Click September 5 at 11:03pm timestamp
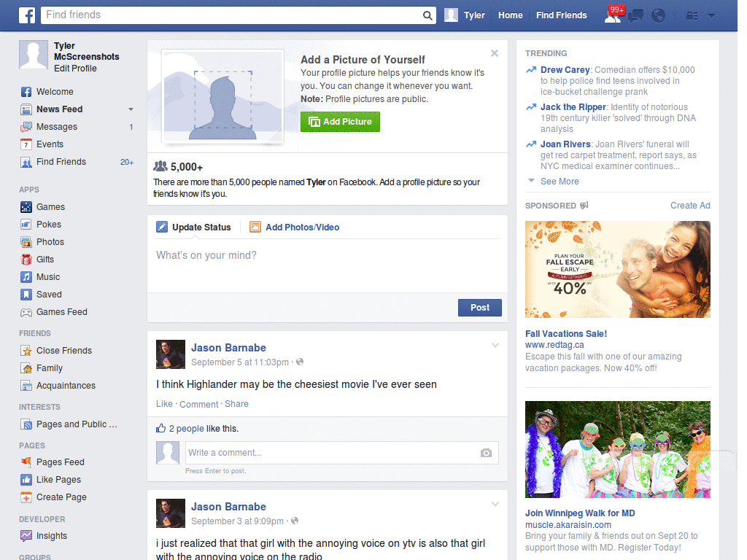This screenshot has height=560, width=747. [239, 362]
